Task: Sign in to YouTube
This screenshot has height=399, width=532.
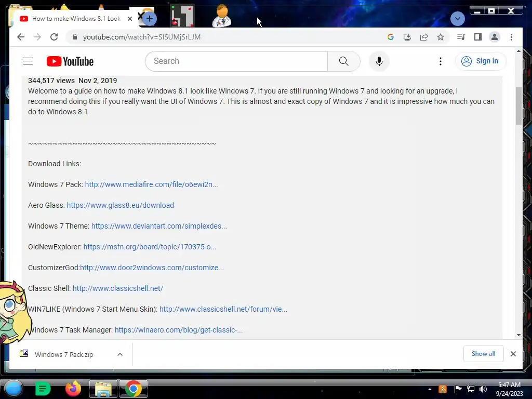Action: 481,61
